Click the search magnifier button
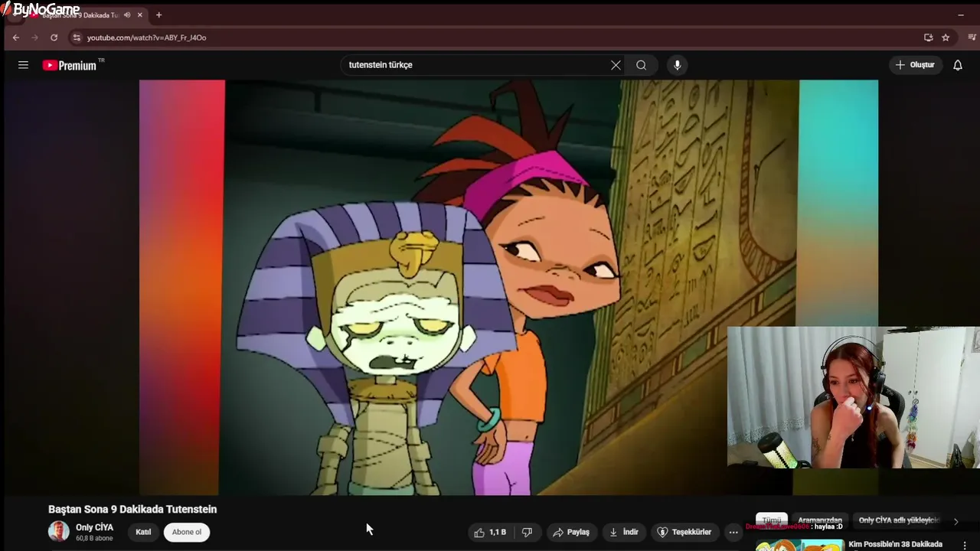The image size is (980, 551). 642,65
